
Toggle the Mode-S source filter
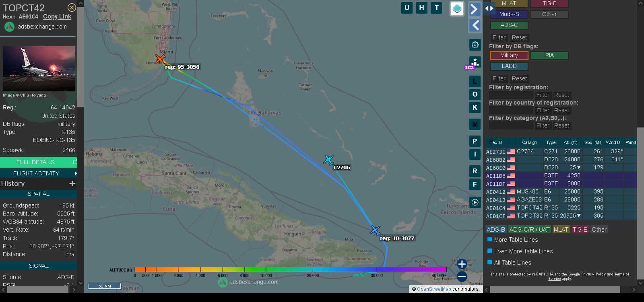[509, 14]
